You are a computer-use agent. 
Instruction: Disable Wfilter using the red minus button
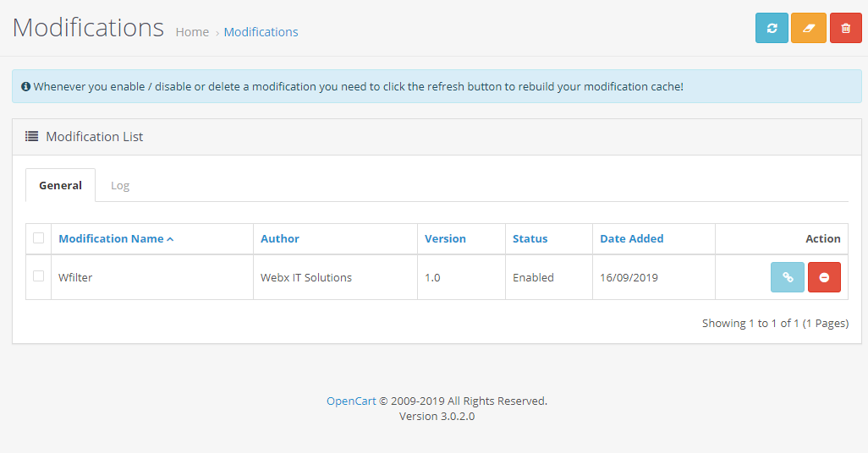[824, 277]
